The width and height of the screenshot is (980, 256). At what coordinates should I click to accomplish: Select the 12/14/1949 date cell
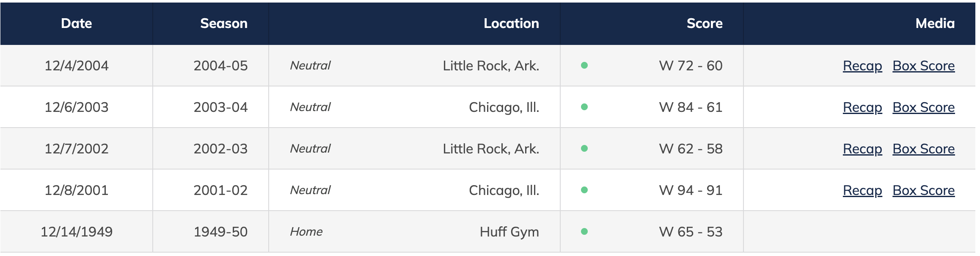[76, 232]
